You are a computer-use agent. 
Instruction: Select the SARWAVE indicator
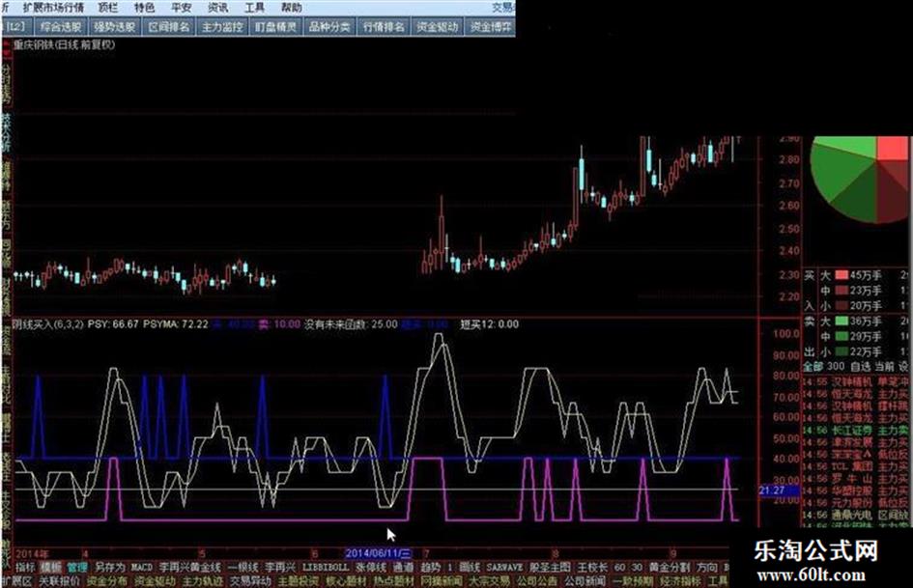pyautogui.click(x=504, y=567)
